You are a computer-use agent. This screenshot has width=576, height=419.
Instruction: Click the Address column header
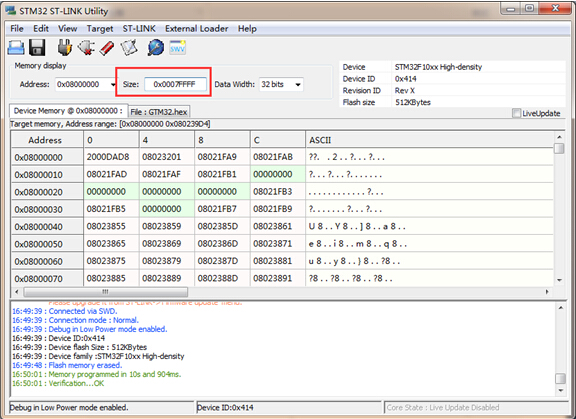pyautogui.click(x=47, y=140)
